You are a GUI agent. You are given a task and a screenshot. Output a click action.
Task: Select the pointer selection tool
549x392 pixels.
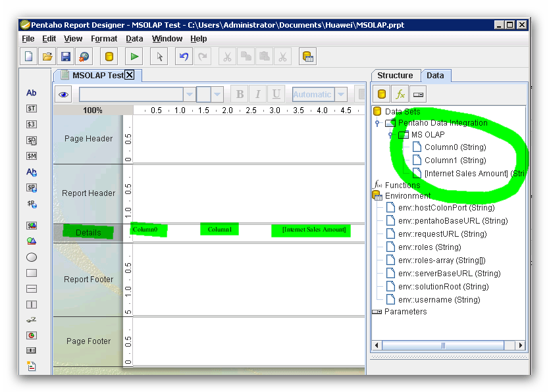tap(159, 57)
